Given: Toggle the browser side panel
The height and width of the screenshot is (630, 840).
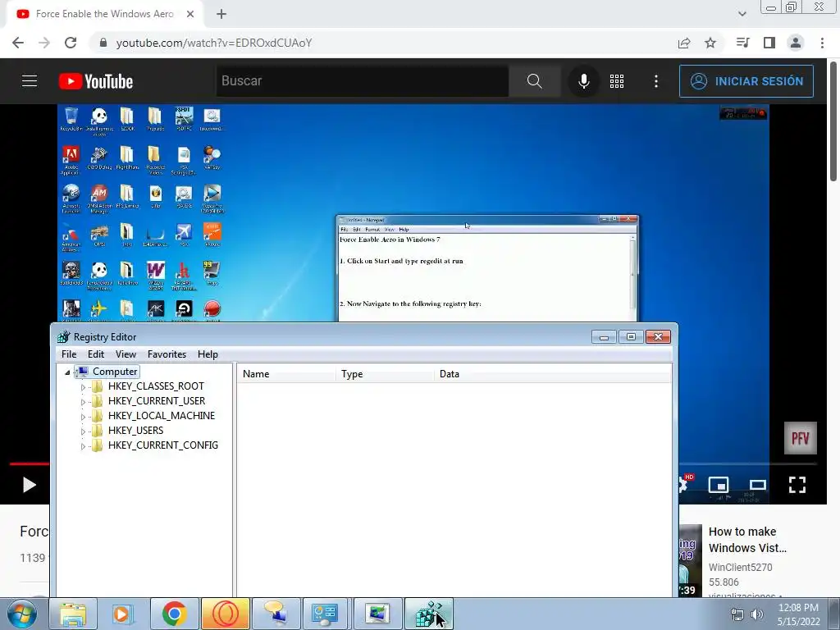Looking at the screenshot, I should [x=769, y=43].
